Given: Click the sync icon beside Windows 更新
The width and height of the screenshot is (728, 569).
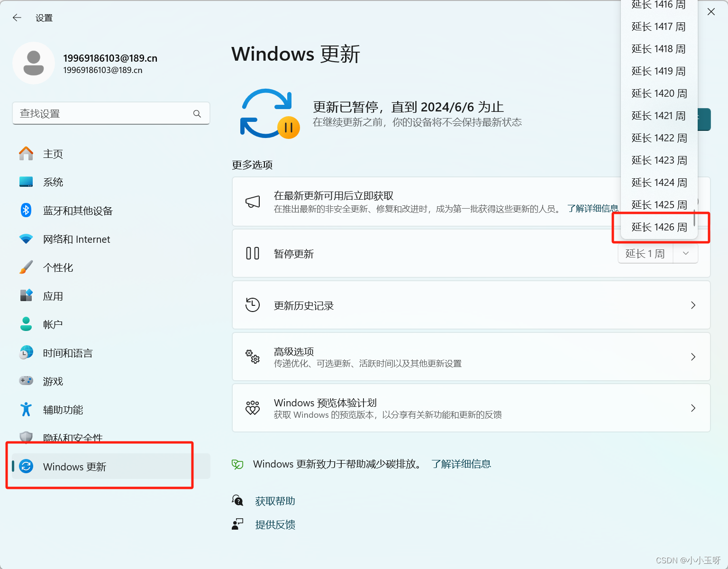Looking at the screenshot, I should [x=26, y=467].
